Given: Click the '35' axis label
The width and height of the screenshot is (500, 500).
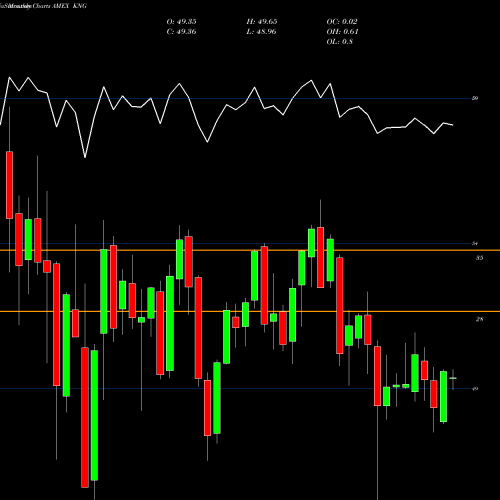Looking at the screenshot, I should (479, 258).
